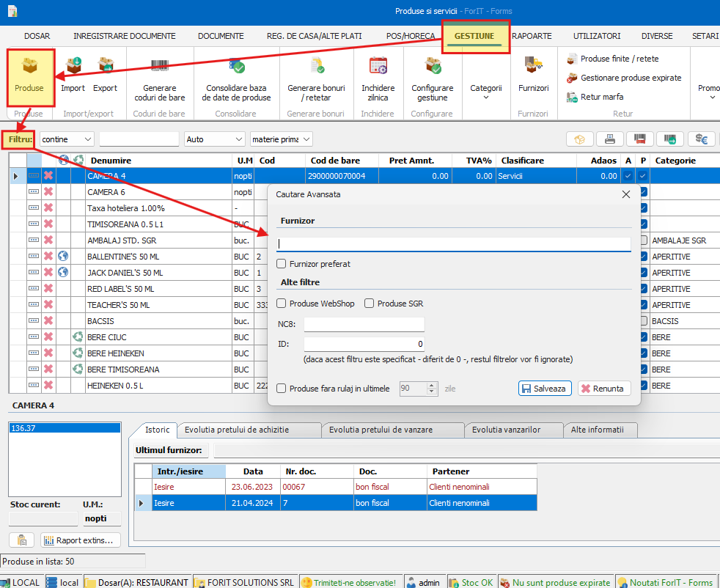720x588 pixels.
Task: Click red X on HEINEKEN 0.5 L row
Action: tap(48, 385)
